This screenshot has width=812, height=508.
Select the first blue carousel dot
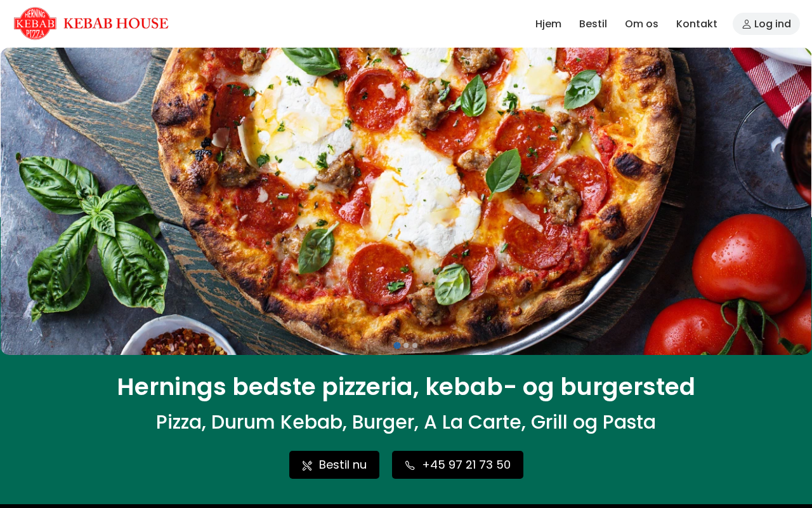tap(397, 345)
